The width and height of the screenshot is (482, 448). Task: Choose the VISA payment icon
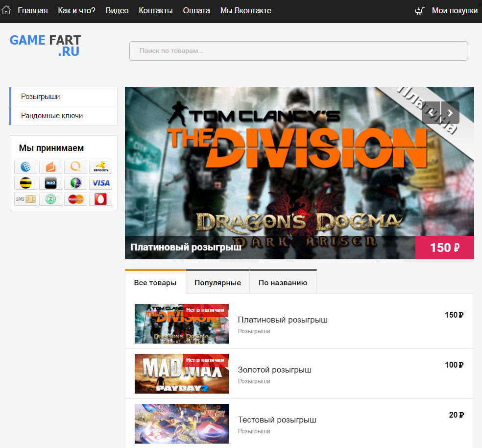100,183
